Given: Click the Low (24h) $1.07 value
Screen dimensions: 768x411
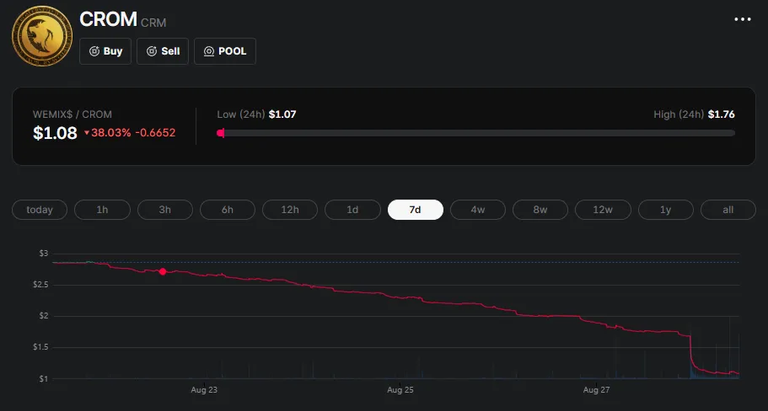Looking at the screenshot, I should (282, 114).
